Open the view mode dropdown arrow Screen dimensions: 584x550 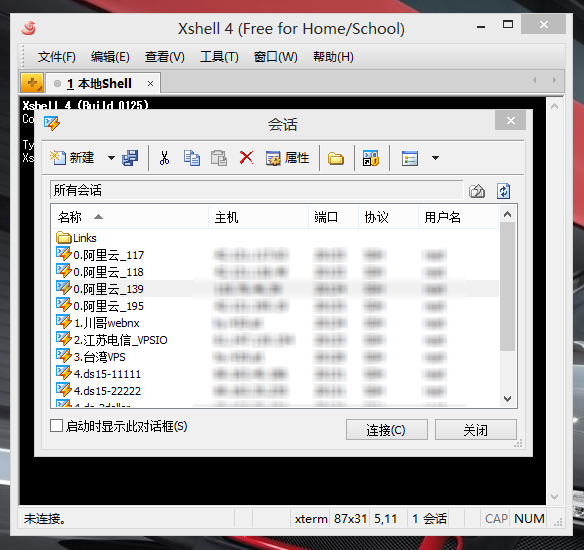435,158
